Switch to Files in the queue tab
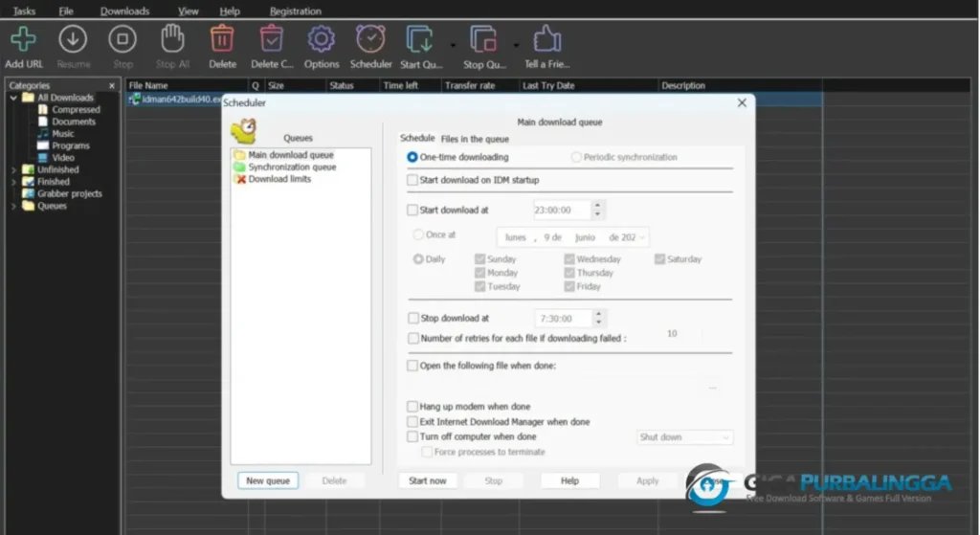Viewport: 980px width, 535px height. pyautogui.click(x=475, y=139)
